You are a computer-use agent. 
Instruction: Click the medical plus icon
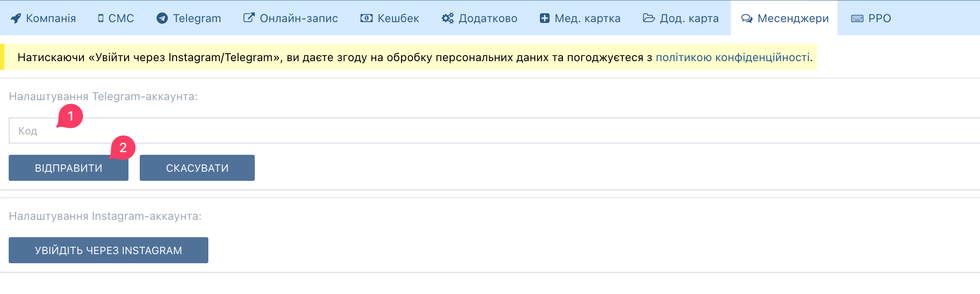544,18
